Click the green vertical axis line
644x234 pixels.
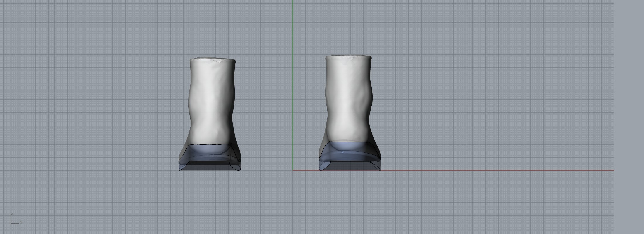click(293, 88)
